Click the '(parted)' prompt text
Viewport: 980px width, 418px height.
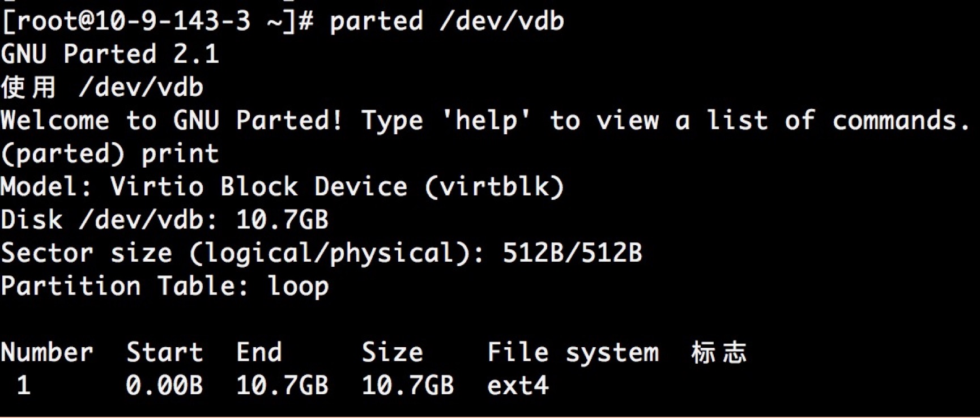click(62, 154)
